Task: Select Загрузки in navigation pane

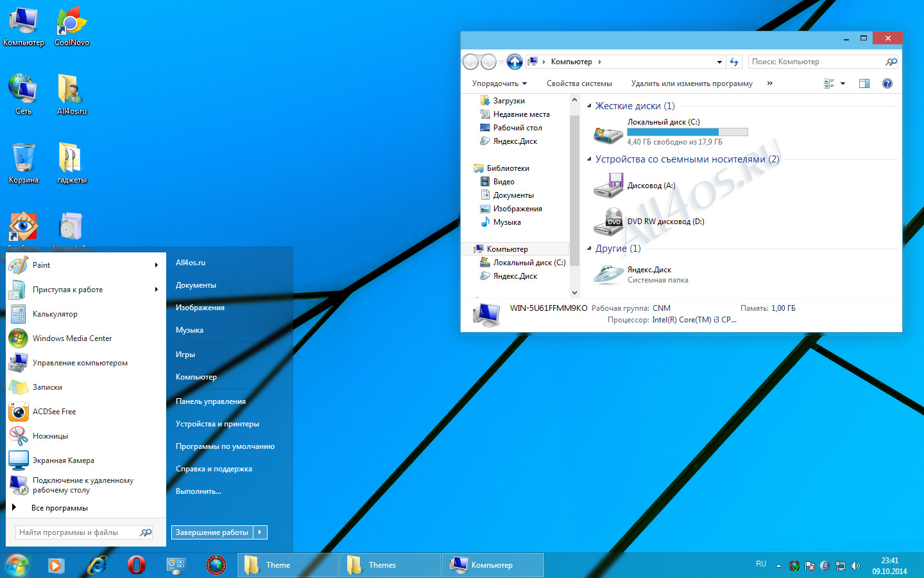Action: coord(509,101)
